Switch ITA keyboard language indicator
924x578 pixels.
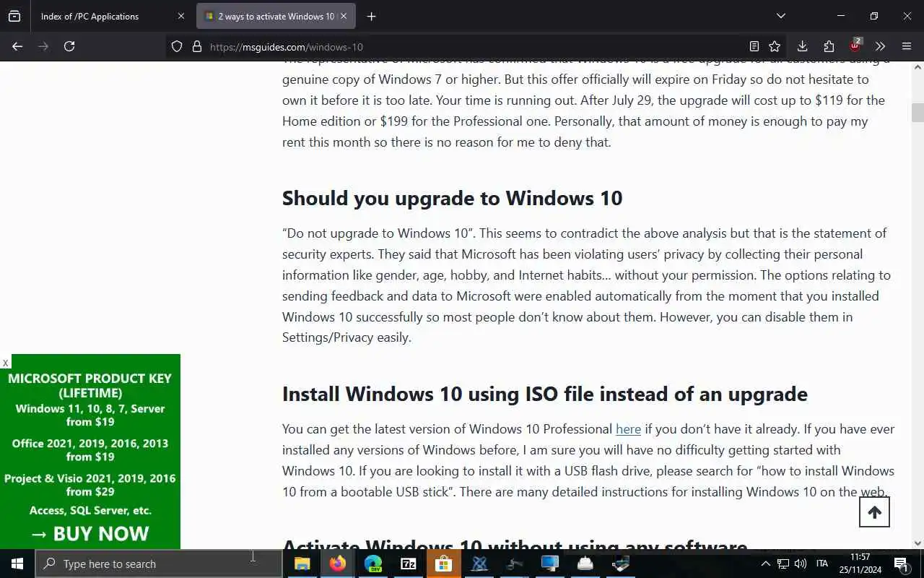(x=821, y=564)
